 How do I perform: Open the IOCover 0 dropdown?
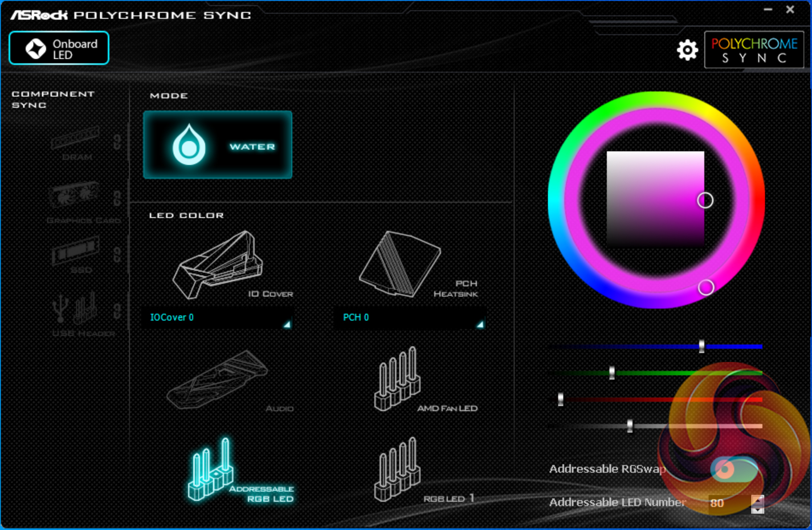(x=218, y=317)
